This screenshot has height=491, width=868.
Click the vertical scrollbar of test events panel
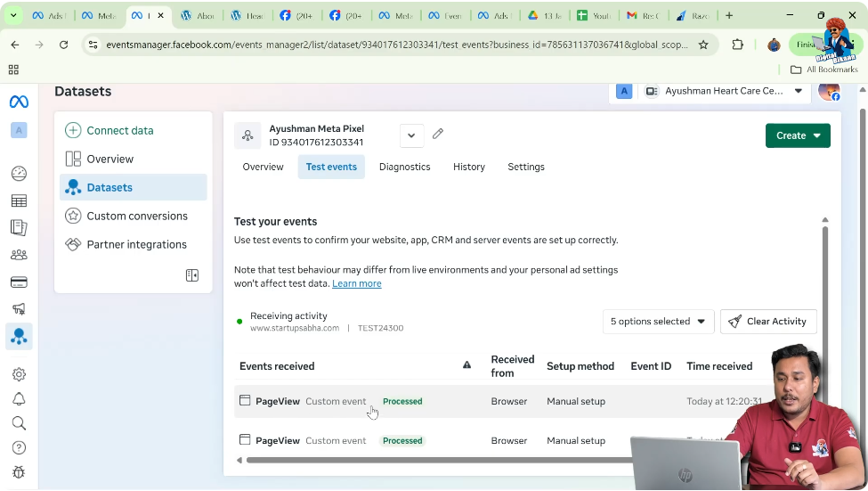pyautogui.click(x=824, y=288)
